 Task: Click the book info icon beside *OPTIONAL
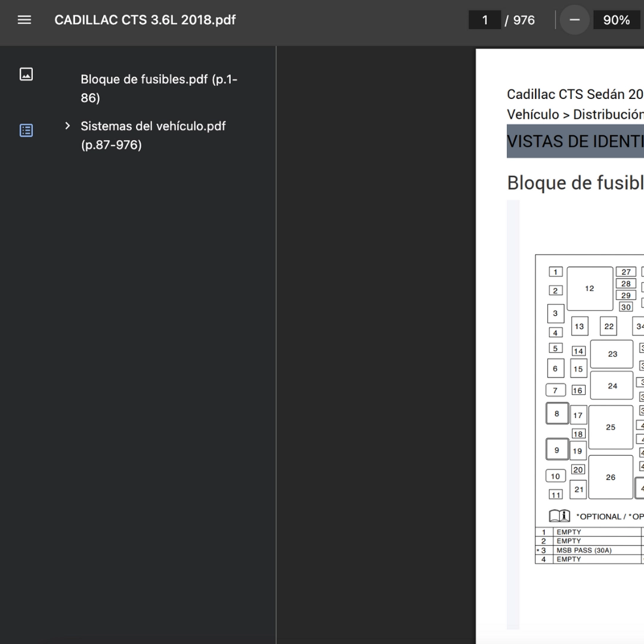[x=559, y=516]
